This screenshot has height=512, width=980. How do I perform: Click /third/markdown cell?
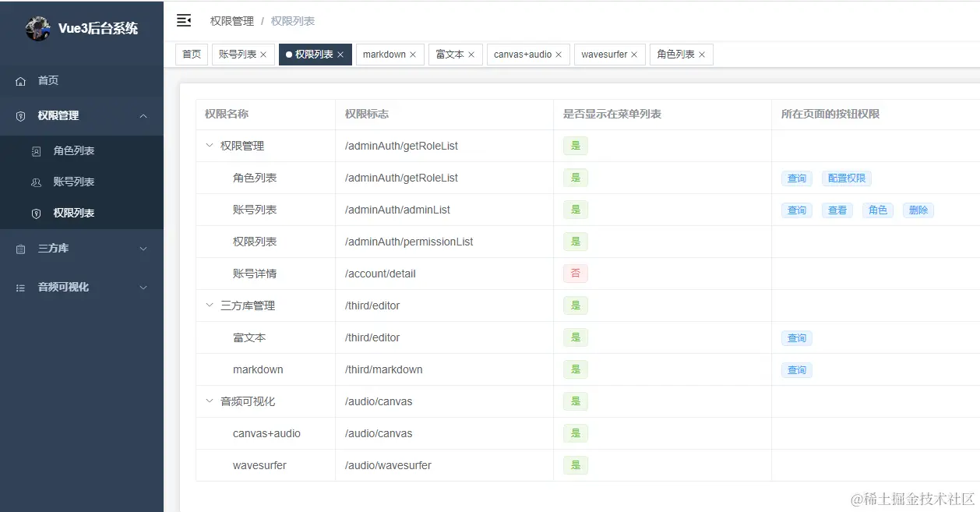[x=444, y=369]
